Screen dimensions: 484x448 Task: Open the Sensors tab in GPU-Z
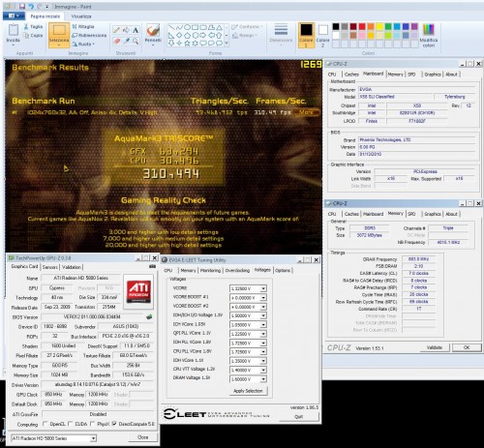coord(50,267)
